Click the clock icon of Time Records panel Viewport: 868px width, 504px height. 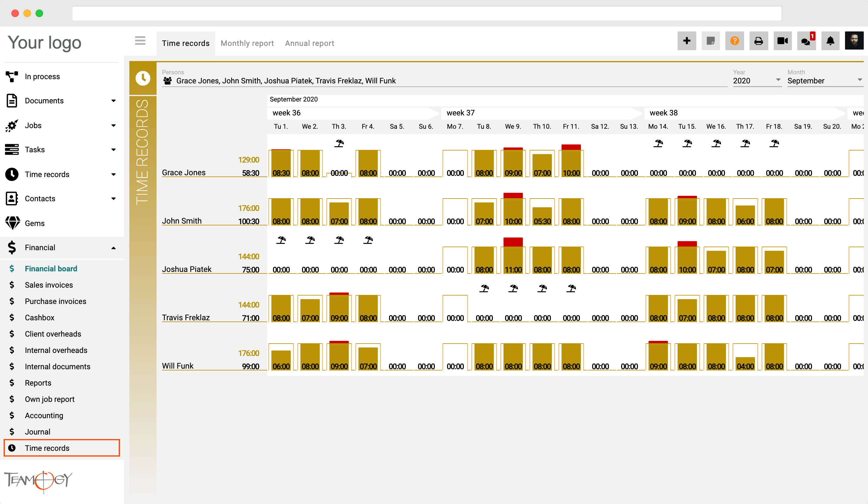[x=143, y=78]
